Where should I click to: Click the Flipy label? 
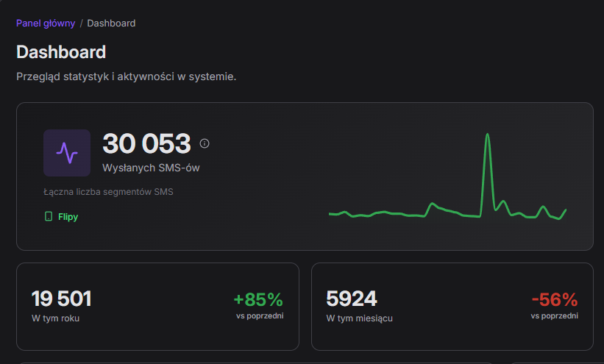pos(68,217)
